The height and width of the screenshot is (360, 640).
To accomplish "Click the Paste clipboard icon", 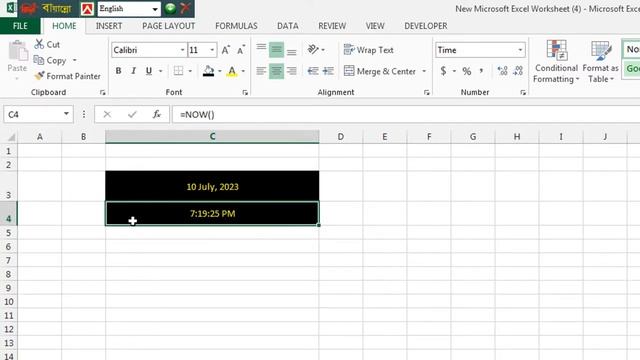I will 18,51.
